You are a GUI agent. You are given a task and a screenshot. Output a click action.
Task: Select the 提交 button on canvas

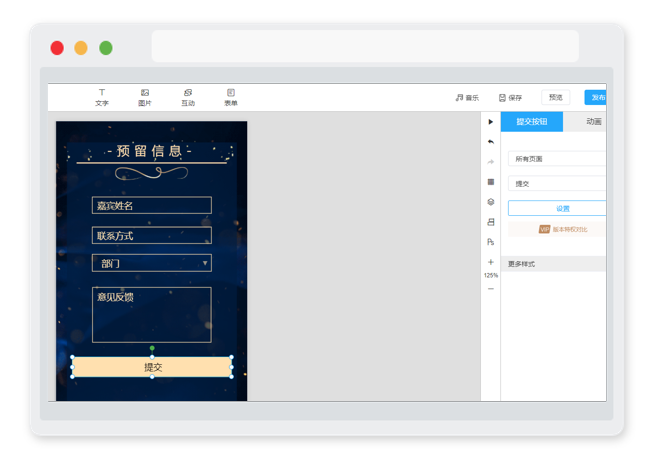coord(152,367)
